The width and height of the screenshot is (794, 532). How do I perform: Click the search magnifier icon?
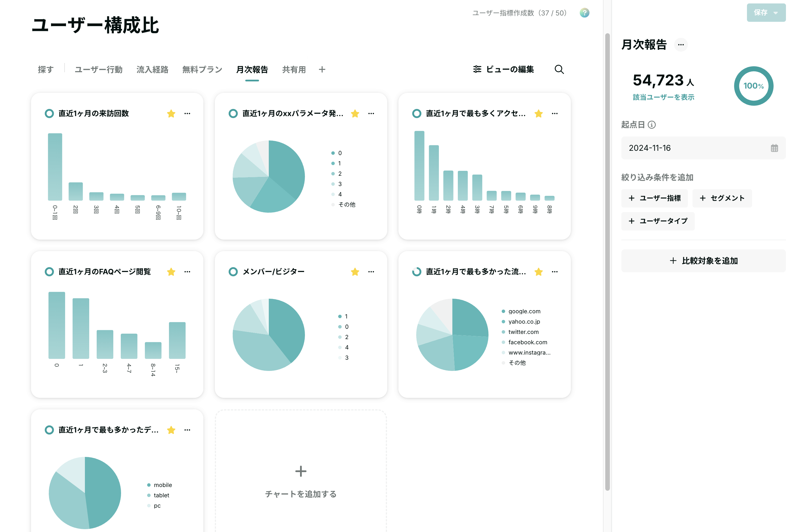point(559,69)
